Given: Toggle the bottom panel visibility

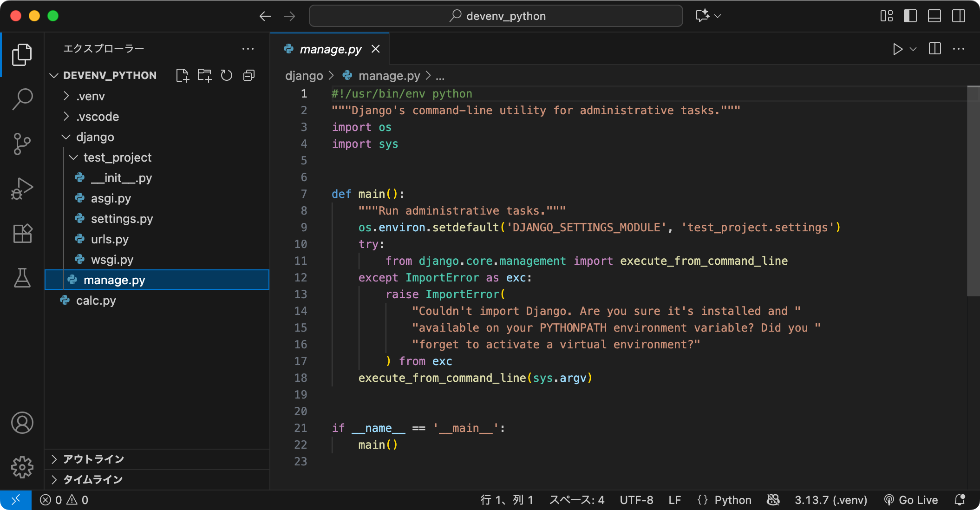Looking at the screenshot, I should pos(934,16).
